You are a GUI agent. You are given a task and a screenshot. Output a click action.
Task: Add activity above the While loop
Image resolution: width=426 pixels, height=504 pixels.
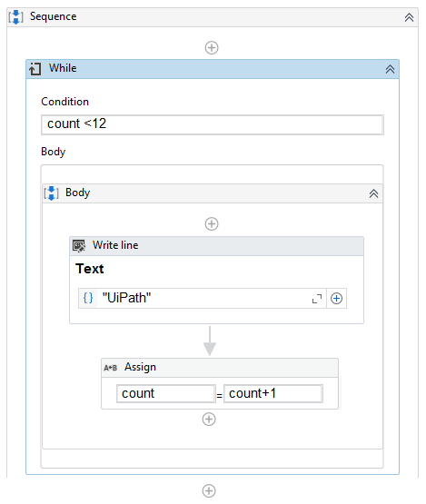pyautogui.click(x=212, y=48)
